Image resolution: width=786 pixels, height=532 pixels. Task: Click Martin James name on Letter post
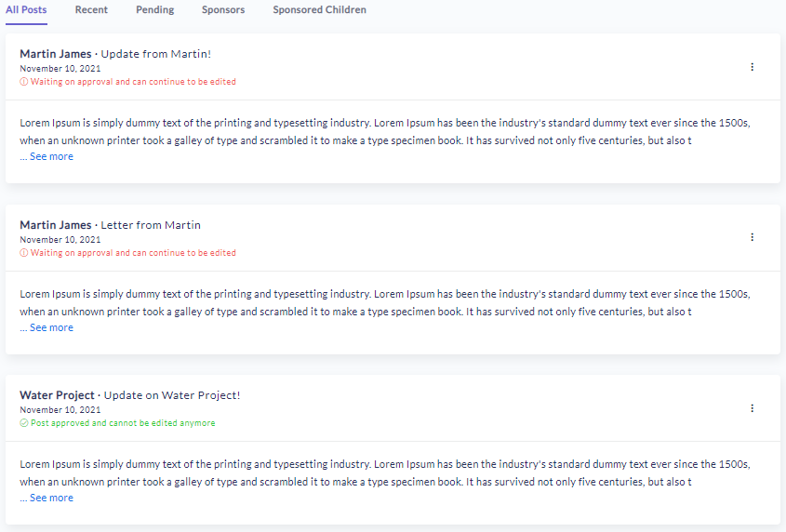pyautogui.click(x=56, y=225)
